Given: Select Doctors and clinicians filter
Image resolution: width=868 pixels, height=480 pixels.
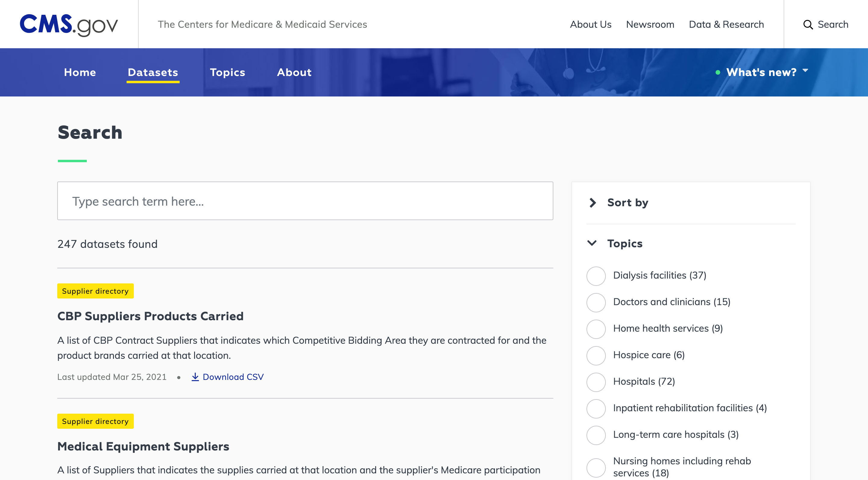Looking at the screenshot, I should click(596, 302).
